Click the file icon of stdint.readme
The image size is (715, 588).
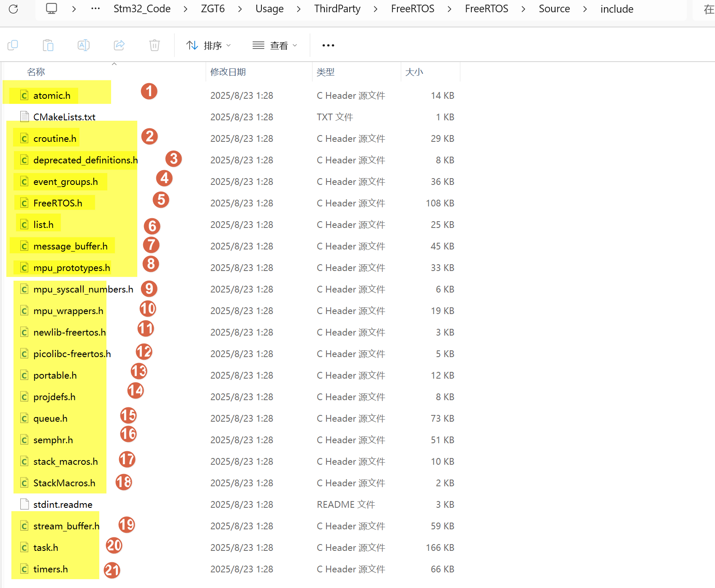[24, 504]
